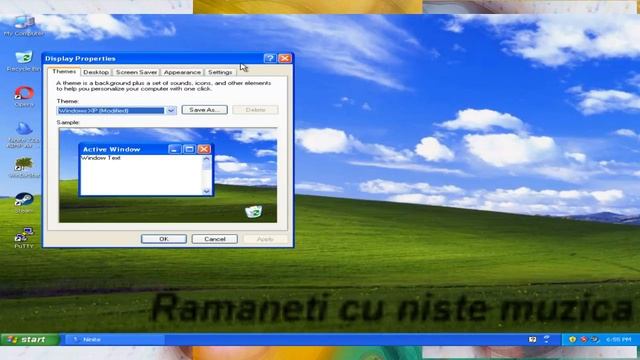Click the sample window scrollbar up arrow
Image resolution: width=640 pixels, height=360 pixels.
click(x=207, y=159)
